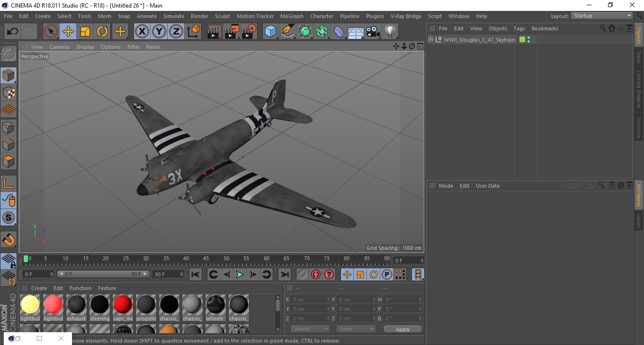Screen dimensions: 644x345
Task: Add a Cube primitive object
Action: 271,32
